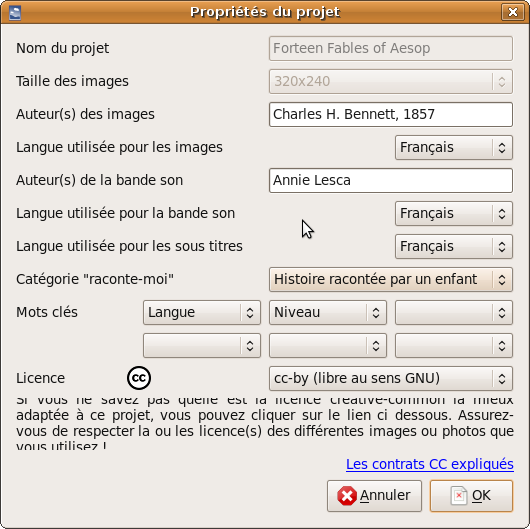
Task: Click the Annuler button
Action: click(374, 496)
